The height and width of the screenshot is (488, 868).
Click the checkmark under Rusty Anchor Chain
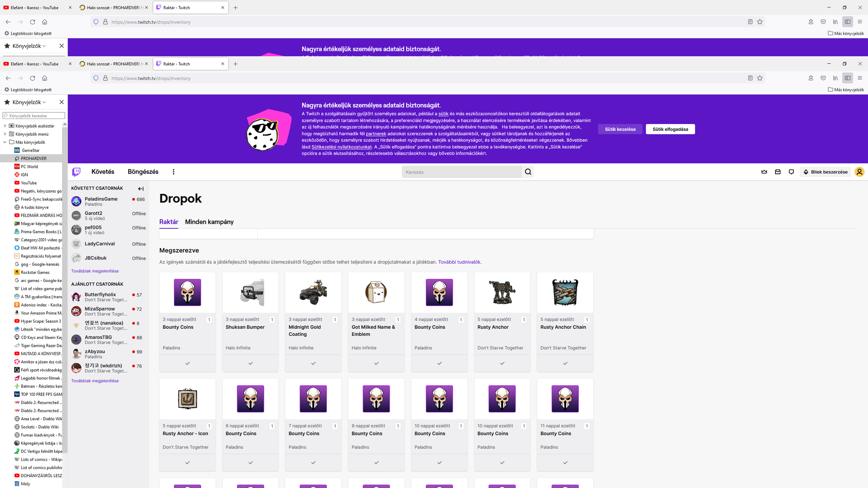tap(565, 364)
